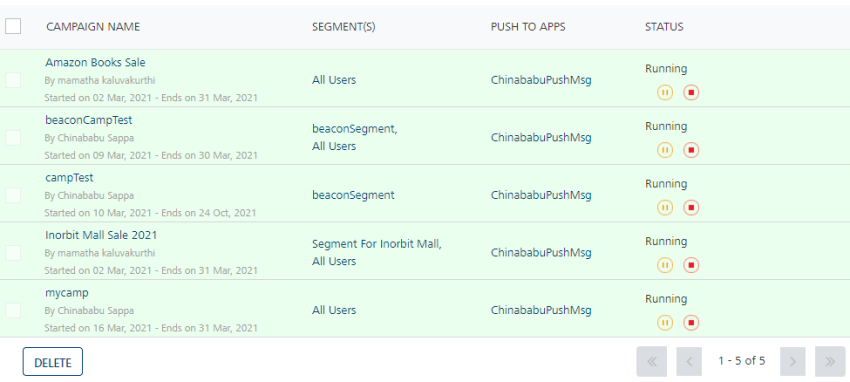Stop the beaconCampTest campaign

tap(691, 150)
